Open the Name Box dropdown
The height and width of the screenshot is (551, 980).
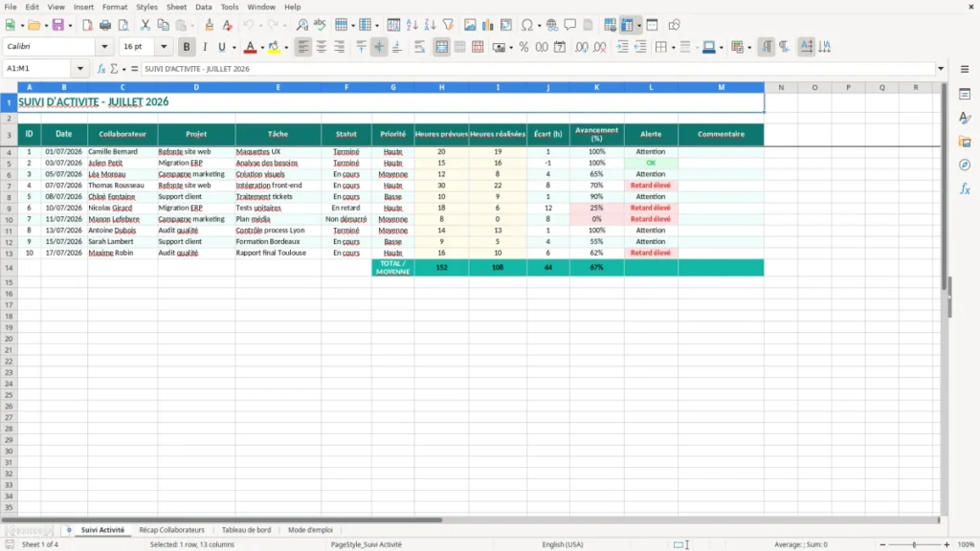pyautogui.click(x=80, y=69)
